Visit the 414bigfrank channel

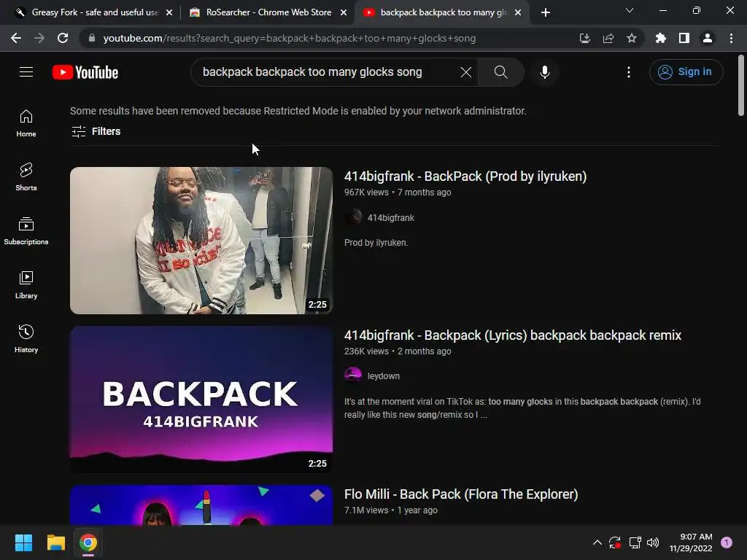[391, 217]
